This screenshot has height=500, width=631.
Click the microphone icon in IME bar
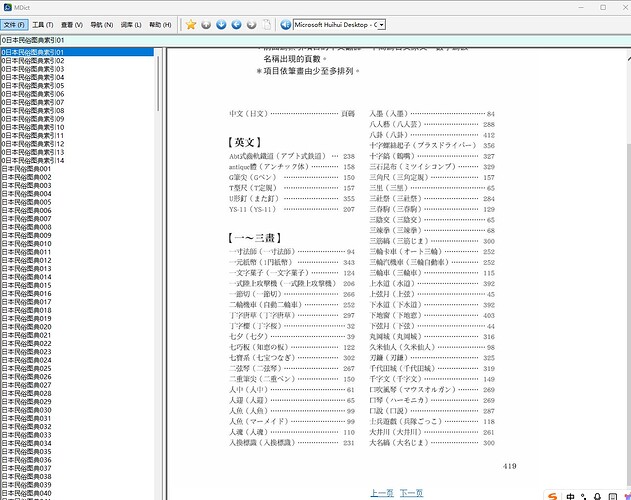coord(598,496)
